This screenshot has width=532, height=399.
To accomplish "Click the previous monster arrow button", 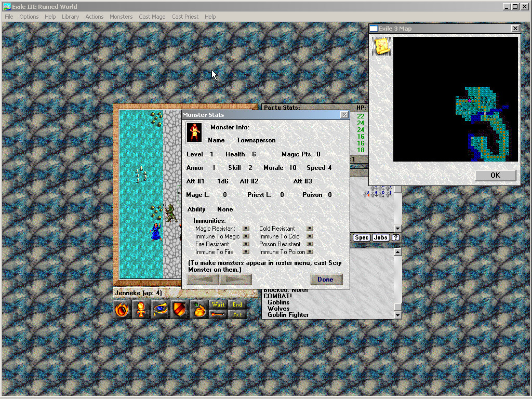I will 203,280.
